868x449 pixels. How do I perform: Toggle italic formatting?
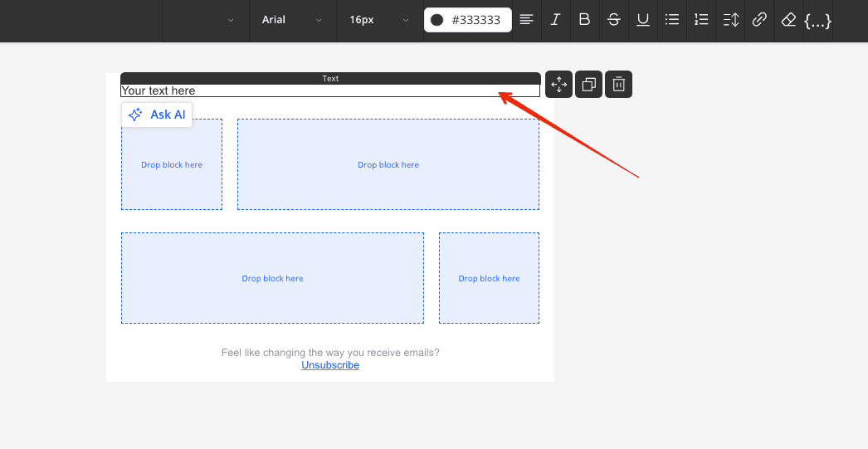click(x=555, y=20)
